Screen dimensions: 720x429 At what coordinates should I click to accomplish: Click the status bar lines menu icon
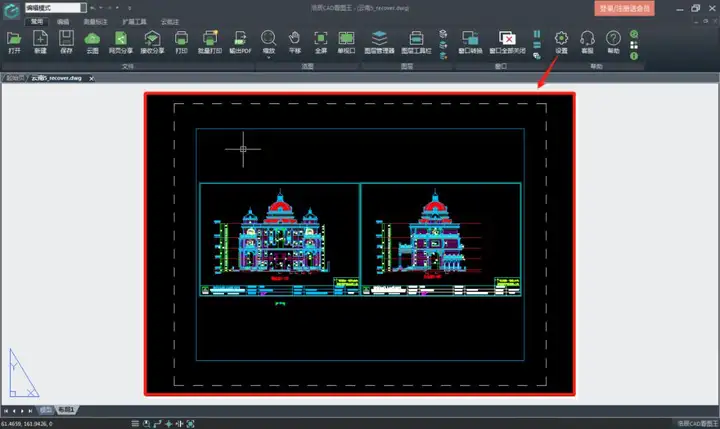coord(135,423)
